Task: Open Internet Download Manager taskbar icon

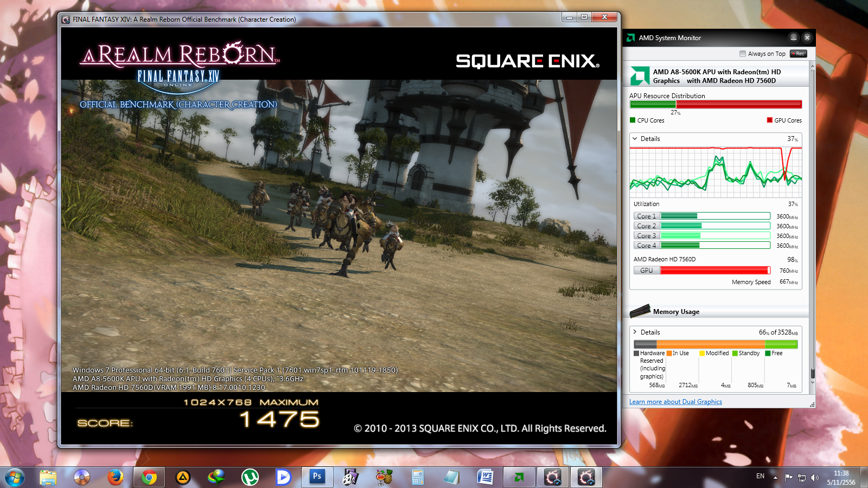Action: 216,477
